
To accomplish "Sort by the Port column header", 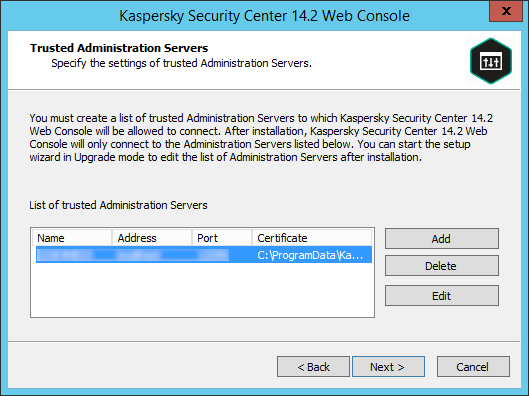I will [x=222, y=238].
